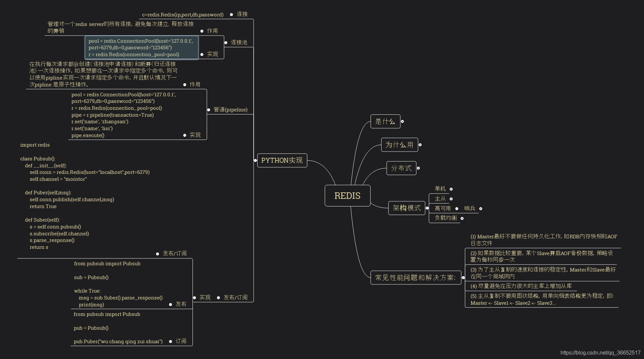Expand the dot next to 主从
This screenshot has height=359, width=644.
coord(451,199)
